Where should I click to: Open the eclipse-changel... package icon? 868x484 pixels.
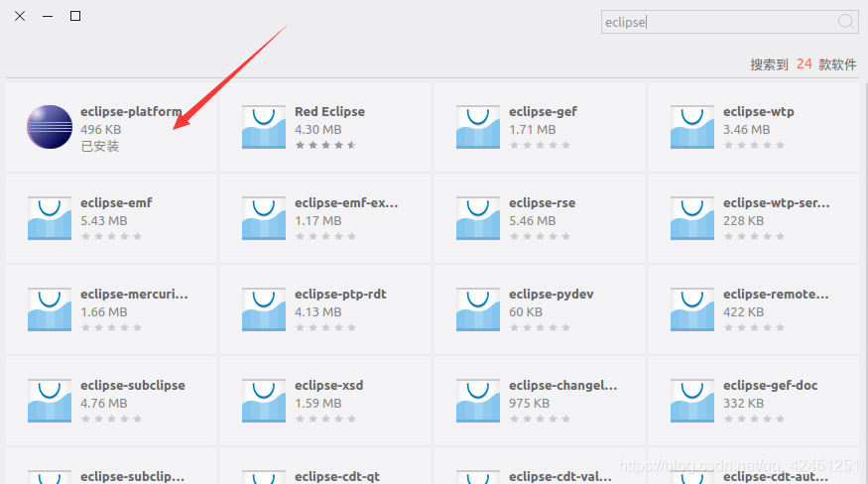[478, 401]
